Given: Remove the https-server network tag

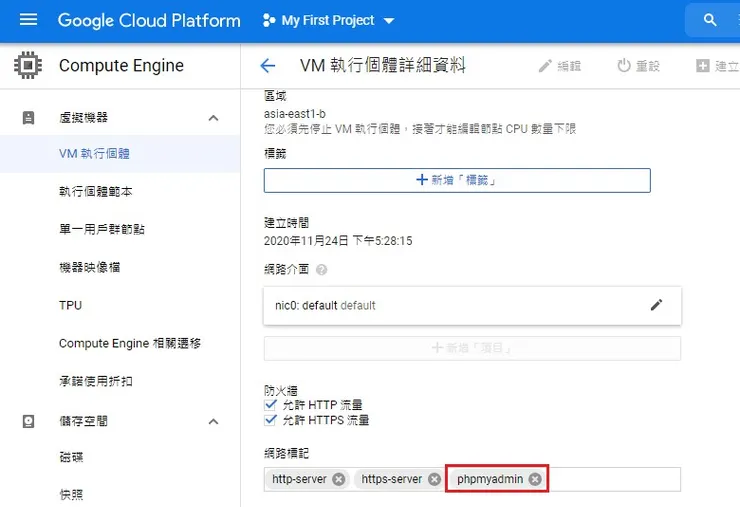Looking at the screenshot, I should coord(434,479).
